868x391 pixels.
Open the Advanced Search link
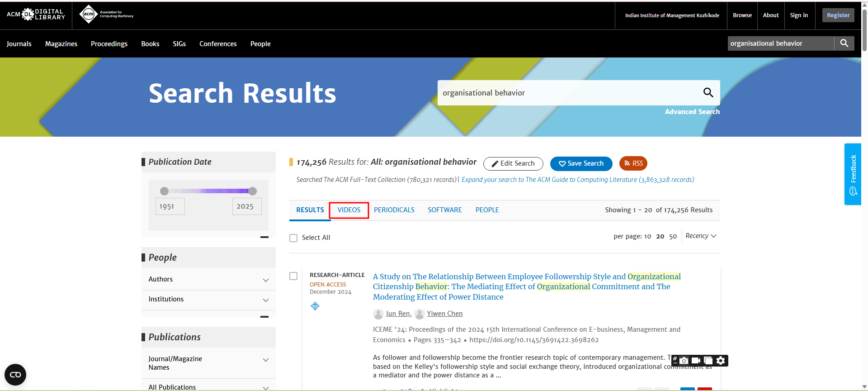[692, 112]
